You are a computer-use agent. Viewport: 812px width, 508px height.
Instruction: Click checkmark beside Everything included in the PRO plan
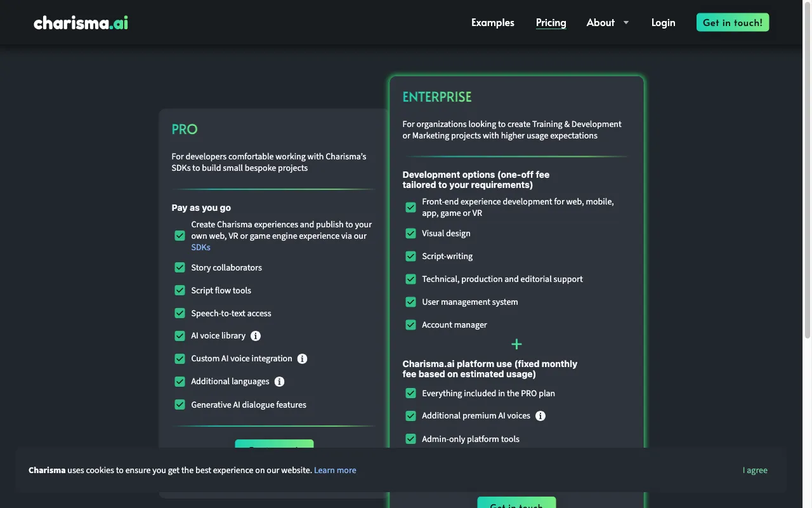tap(410, 393)
